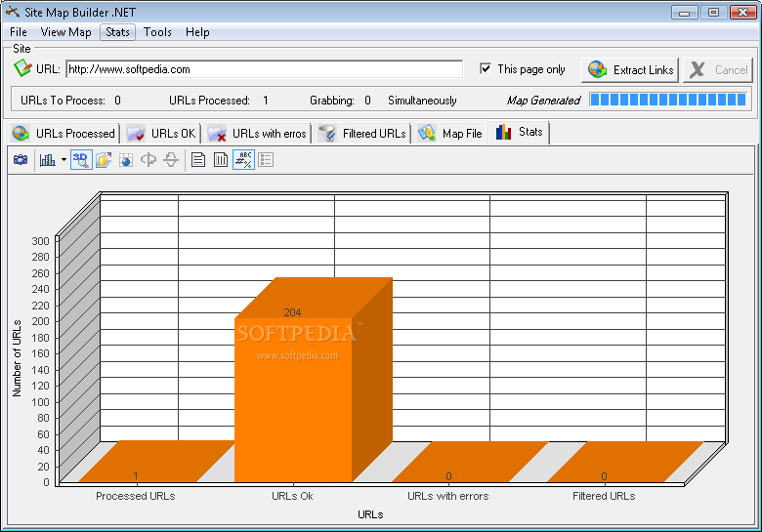Toggle the ABC #% point labels button

(x=243, y=160)
